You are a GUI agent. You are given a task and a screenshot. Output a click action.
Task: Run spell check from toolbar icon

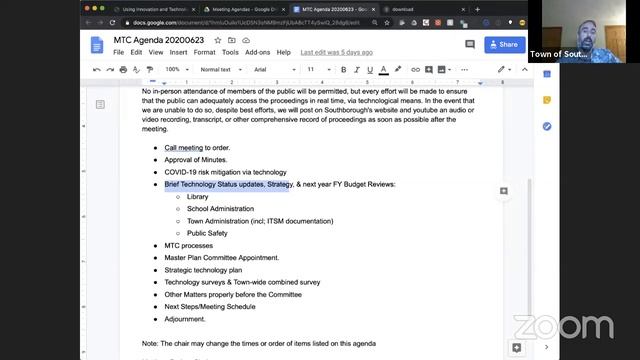pyautogui.click(x=136, y=70)
